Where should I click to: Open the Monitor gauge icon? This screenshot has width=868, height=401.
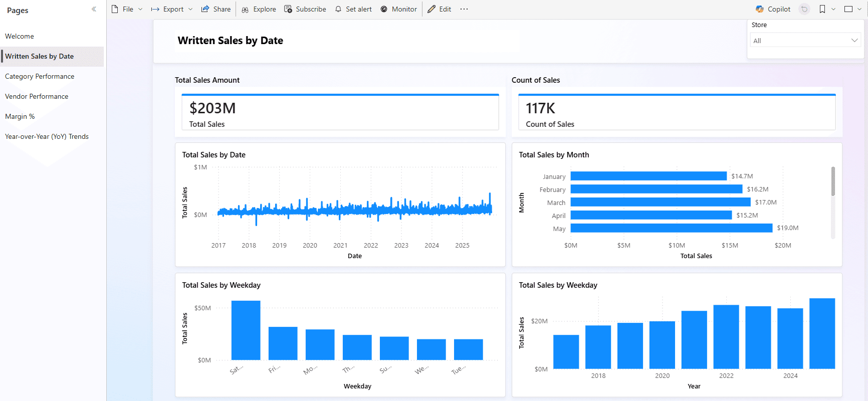[x=384, y=9]
